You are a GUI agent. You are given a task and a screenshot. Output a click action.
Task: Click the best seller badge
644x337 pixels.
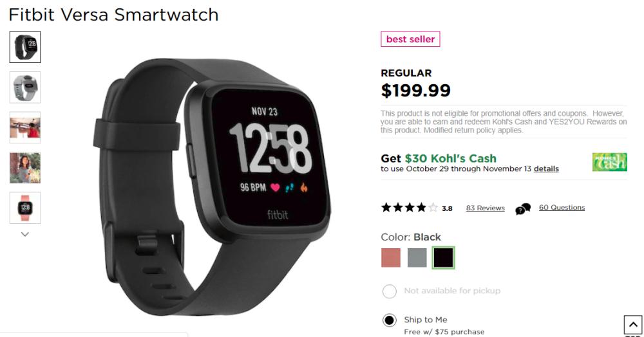[410, 39]
